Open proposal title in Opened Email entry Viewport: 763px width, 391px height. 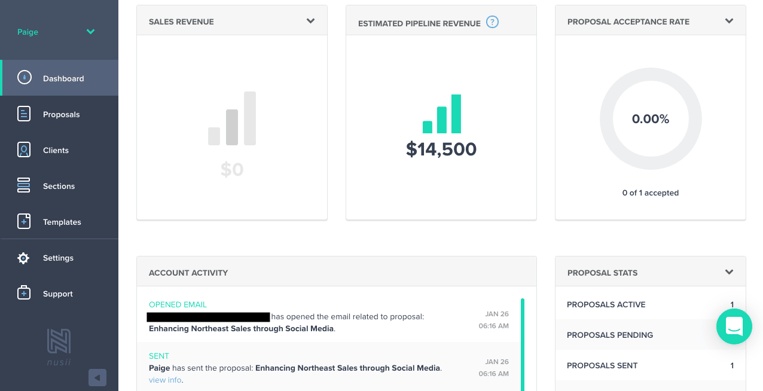241,328
